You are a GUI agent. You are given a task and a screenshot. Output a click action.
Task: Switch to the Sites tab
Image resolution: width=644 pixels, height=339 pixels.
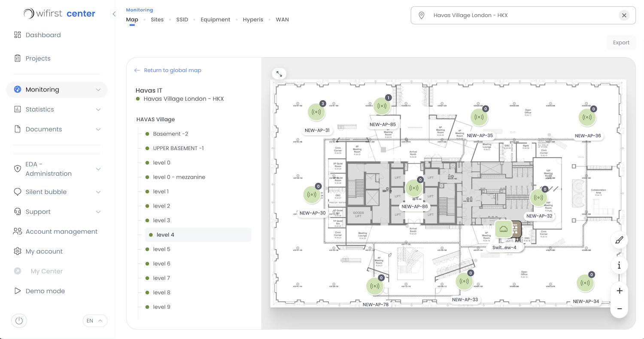coord(157,19)
